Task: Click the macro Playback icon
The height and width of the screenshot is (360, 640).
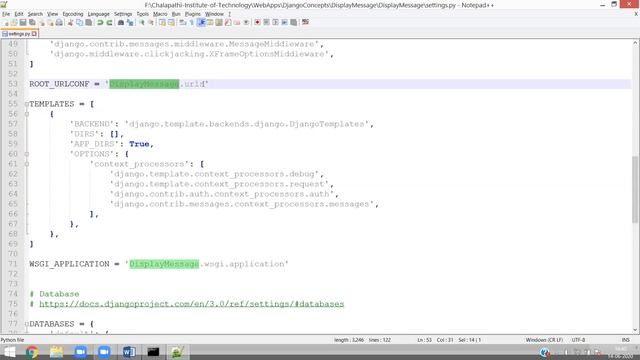Action: tap(276, 22)
